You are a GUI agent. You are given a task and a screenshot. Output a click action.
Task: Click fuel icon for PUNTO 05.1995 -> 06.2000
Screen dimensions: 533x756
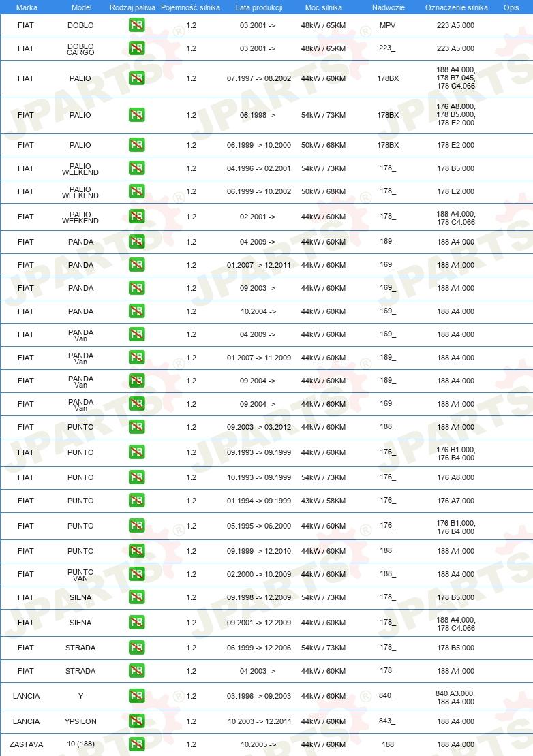click(x=137, y=526)
